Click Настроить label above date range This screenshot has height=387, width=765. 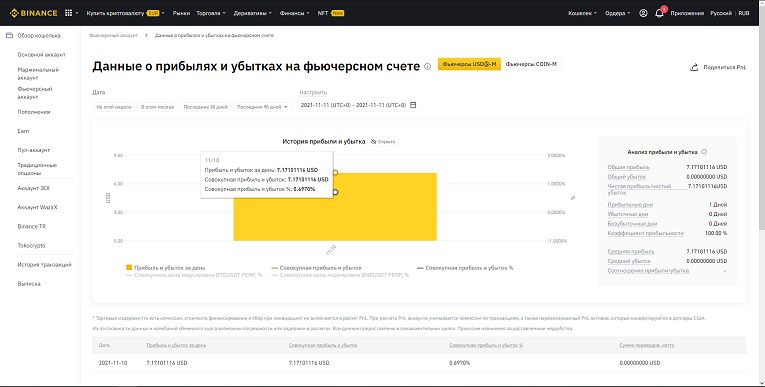[x=313, y=92]
